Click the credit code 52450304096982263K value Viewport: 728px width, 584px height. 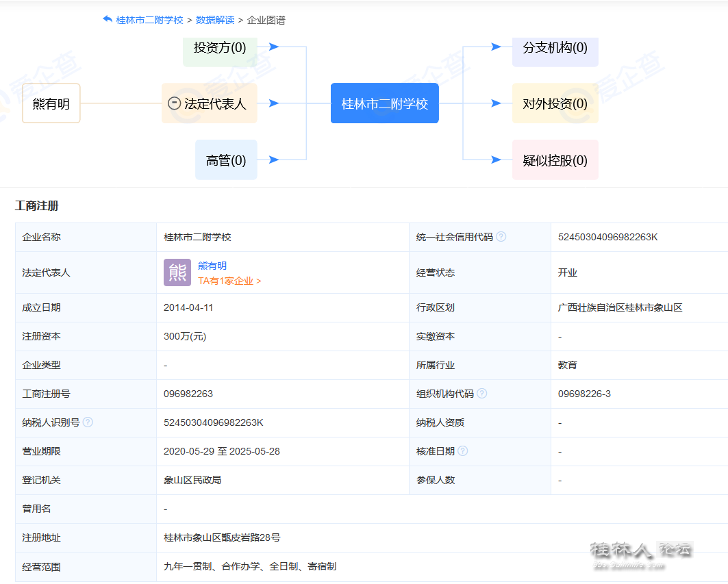tap(607, 237)
